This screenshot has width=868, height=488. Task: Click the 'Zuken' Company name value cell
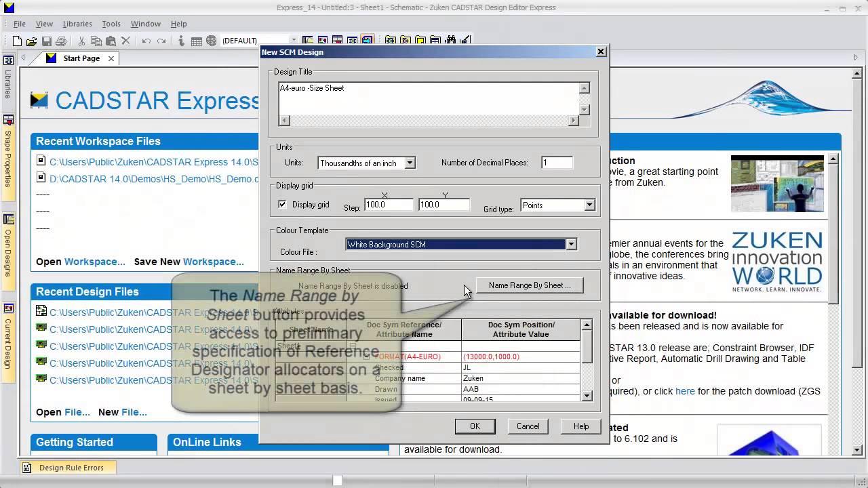[x=520, y=378]
